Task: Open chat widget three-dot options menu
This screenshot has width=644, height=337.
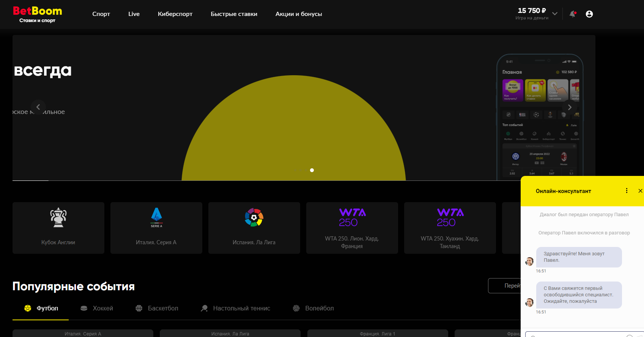Action: tap(627, 191)
